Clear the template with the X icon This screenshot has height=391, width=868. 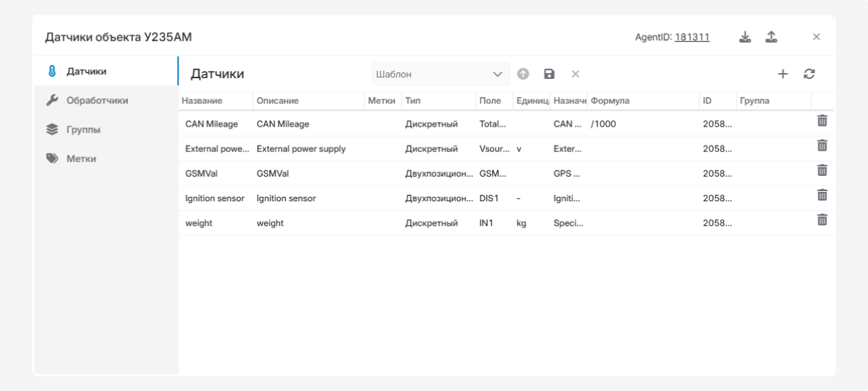576,74
